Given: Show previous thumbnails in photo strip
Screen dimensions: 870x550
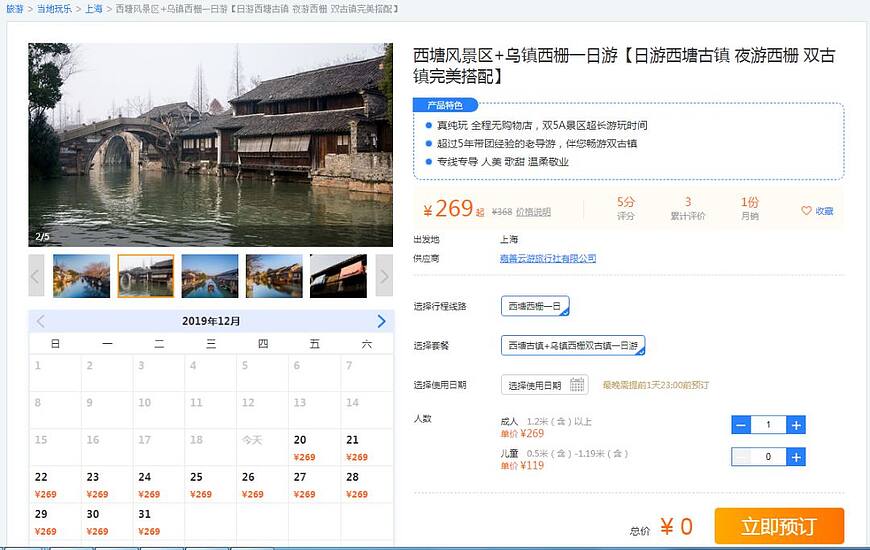Looking at the screenshot, I should (36, 276).
